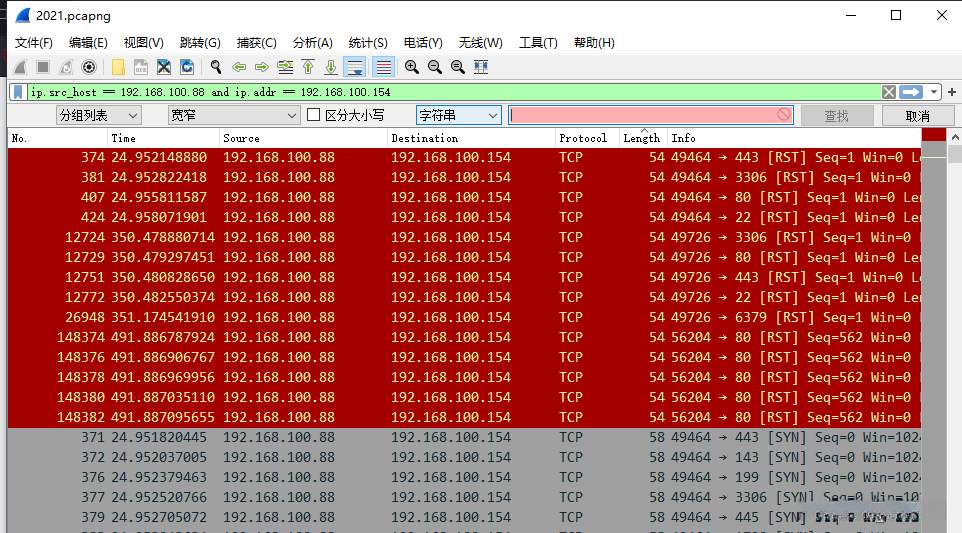Open the 电话(Y) menu
This screenshot has width=962, height=533.
pos(423,42)
